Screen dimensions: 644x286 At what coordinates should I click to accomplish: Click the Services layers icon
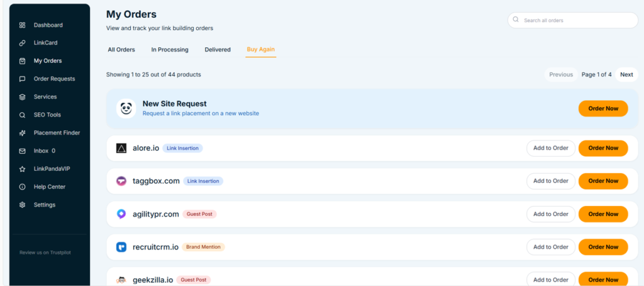click(x=22, y=97)
